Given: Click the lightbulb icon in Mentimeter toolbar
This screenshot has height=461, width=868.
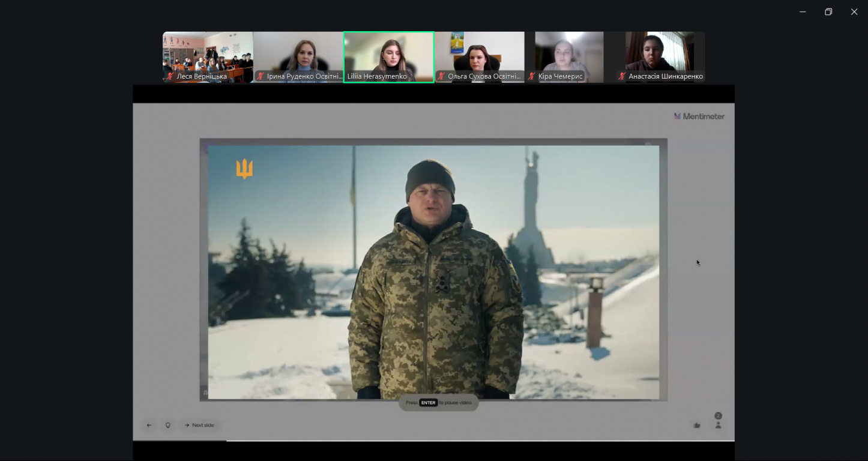Looking at the screenshot, I should (x=168, y=425).
